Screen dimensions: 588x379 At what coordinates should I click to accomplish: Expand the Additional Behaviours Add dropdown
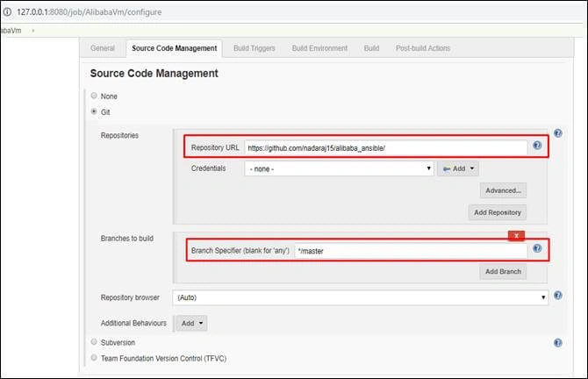(191, 323)
